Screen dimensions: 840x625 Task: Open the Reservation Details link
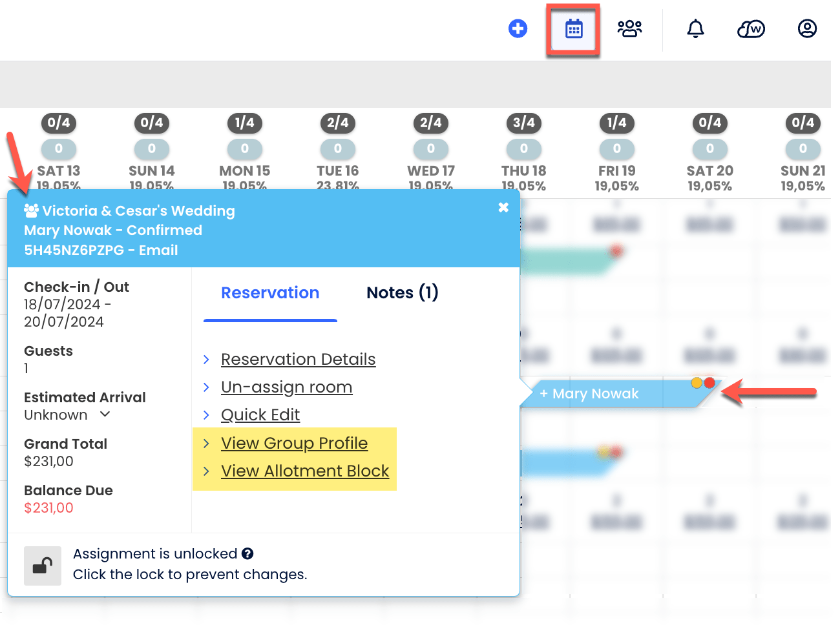click(298, 360)
